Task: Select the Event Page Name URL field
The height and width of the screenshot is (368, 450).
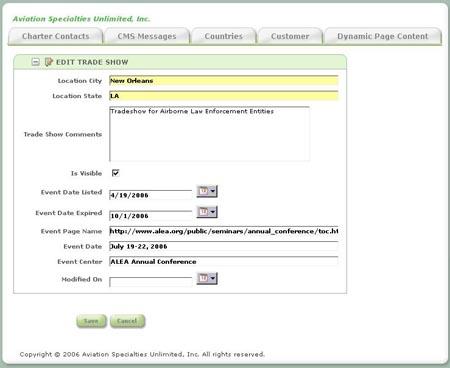Action: (x=224, y=231)
